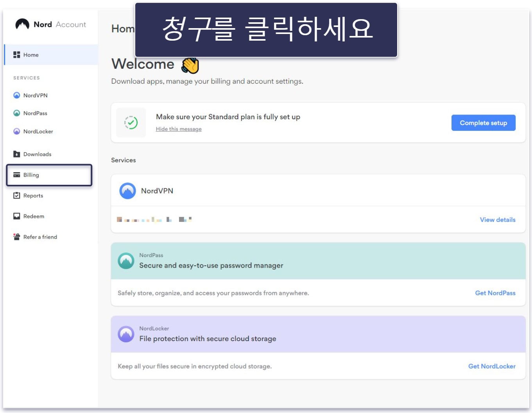Open the Billing section
The height and width of the screenshot is (413, 532).
pyautogui.click(x=49, y=175)
